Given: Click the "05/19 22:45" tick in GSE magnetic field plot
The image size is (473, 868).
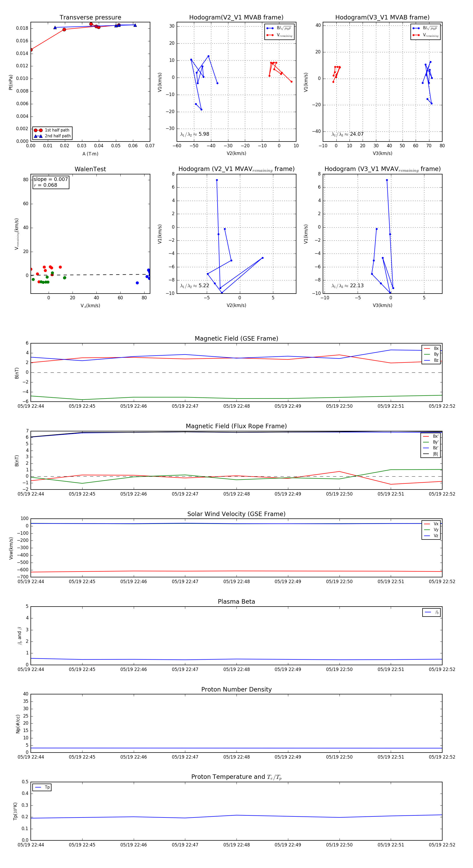Looking at the screenshot, I should pyautogui.click(x=82, y=406).
